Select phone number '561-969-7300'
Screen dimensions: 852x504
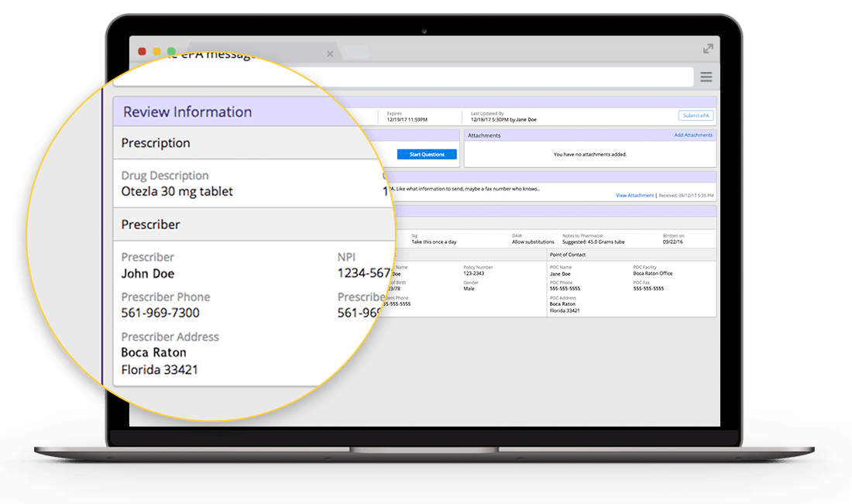(x=160, y=313)
